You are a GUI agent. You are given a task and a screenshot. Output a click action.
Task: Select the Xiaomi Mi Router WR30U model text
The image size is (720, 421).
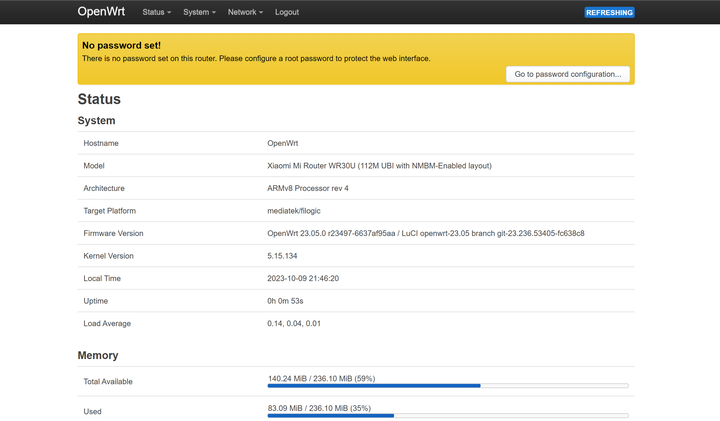pos(379,166)
